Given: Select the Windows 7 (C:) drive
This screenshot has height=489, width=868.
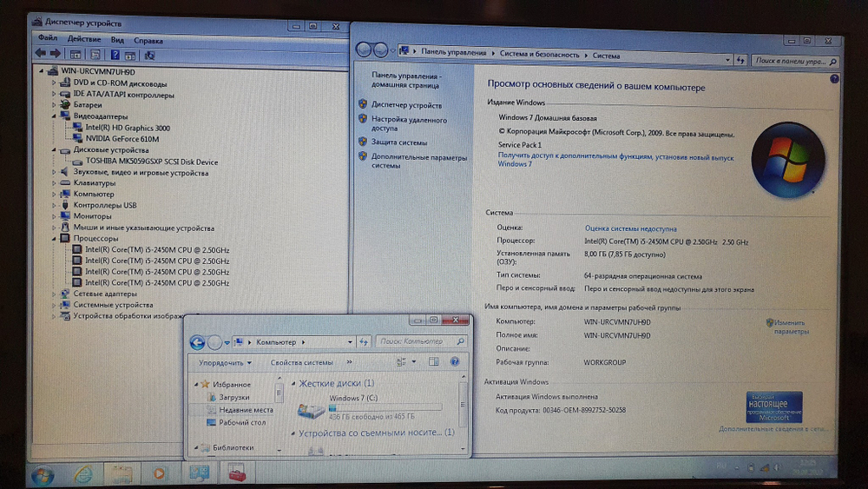Looking at the screenshot, I should (369, 407).
